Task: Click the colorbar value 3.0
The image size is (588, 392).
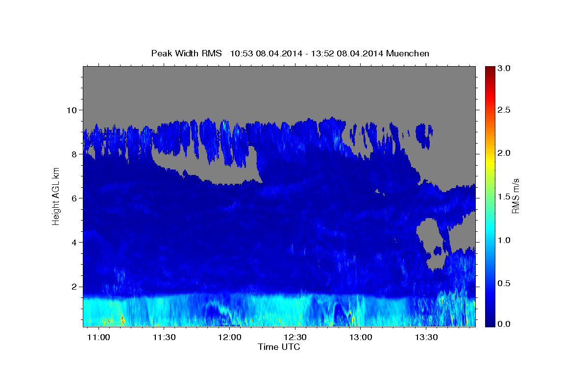Action: (x=504, y=69)
